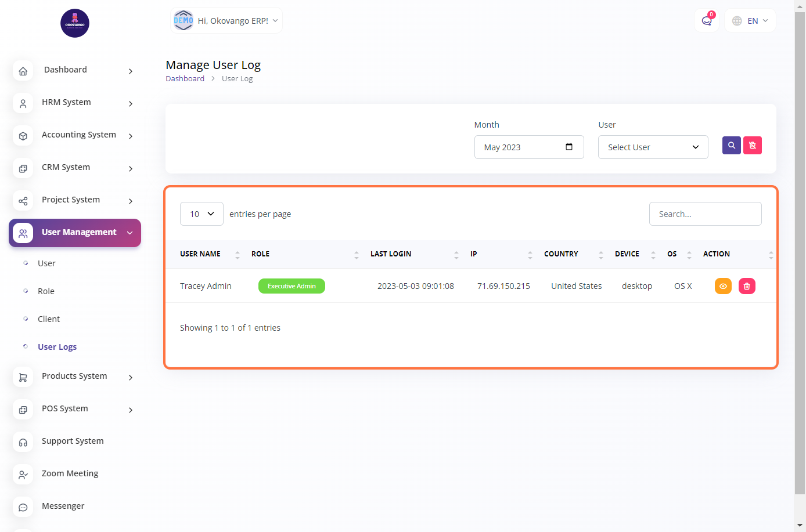
Task: Open the Select User dropdown
Action: coord(653,147)
